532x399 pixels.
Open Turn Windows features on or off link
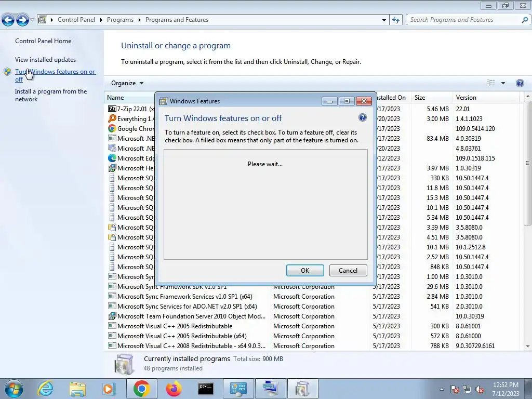pos(55,75)
